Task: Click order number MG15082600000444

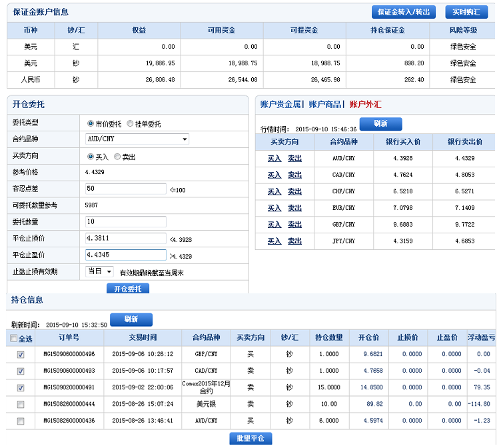Action: click(69, 404)
